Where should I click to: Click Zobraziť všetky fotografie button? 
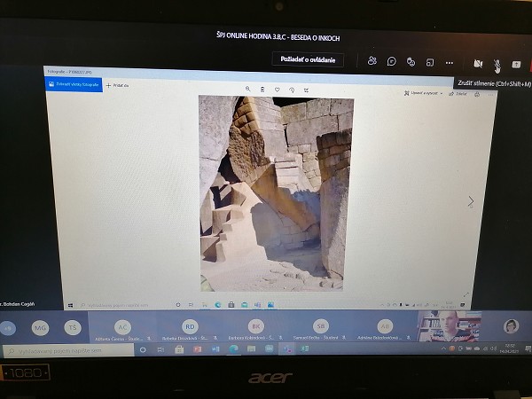pos(74,84)
